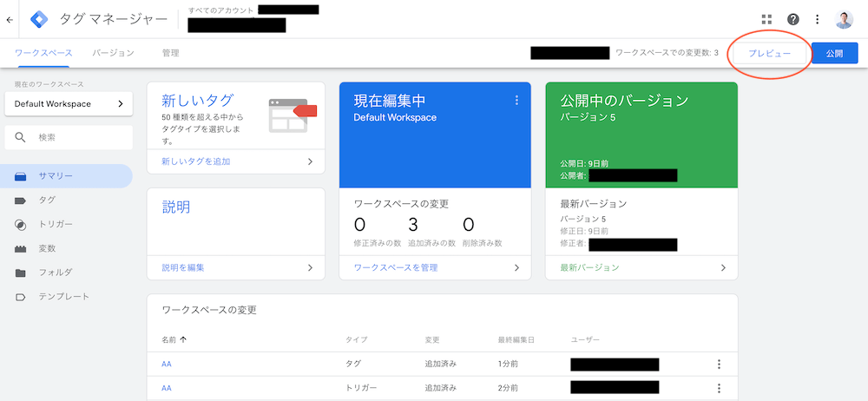Open row menu for AA タグ entry
This screenshot has width=868, height=401.
coord(719,364)
